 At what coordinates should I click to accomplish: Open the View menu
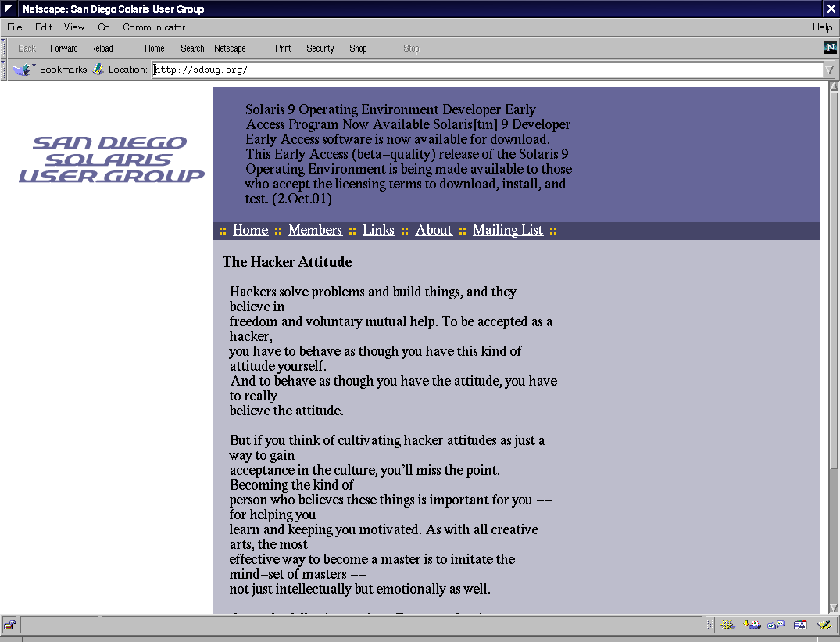74,27
